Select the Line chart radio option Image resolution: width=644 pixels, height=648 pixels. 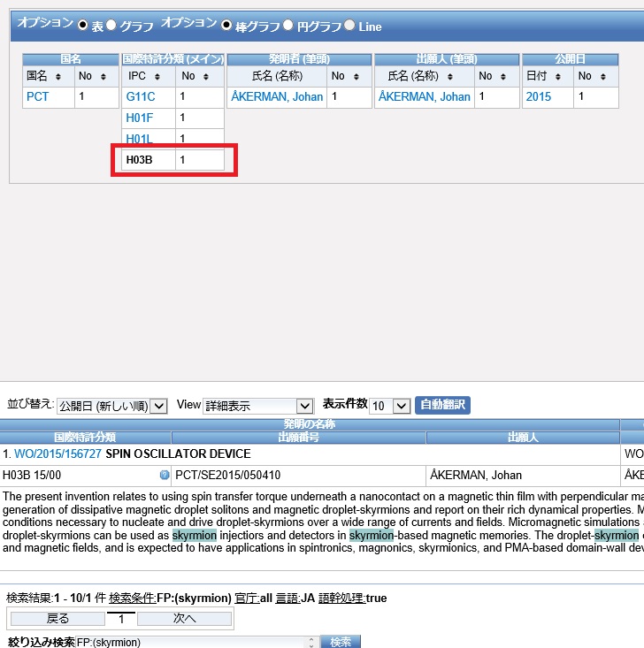click(349, 25)
